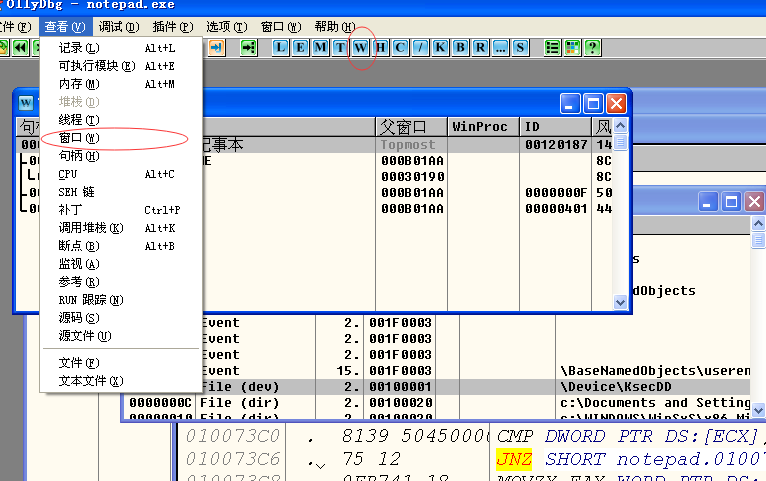Open appearance options via colored grid icon
The height and width of the screenshot is (481, 766).
(572, 47)
